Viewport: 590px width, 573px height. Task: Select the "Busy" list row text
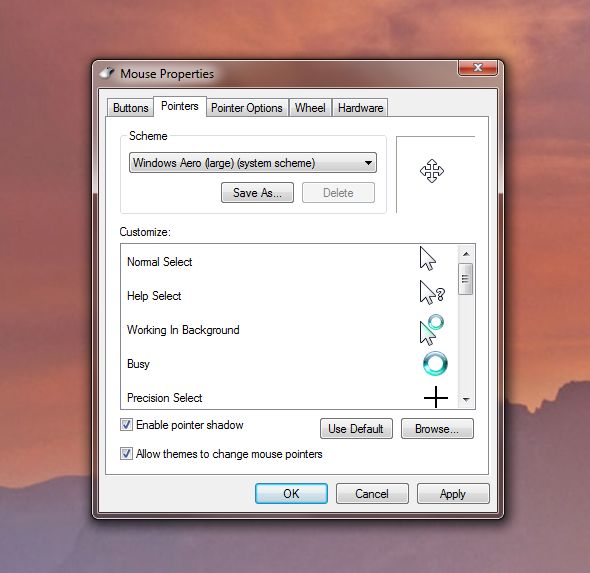(x=138, y=364)
